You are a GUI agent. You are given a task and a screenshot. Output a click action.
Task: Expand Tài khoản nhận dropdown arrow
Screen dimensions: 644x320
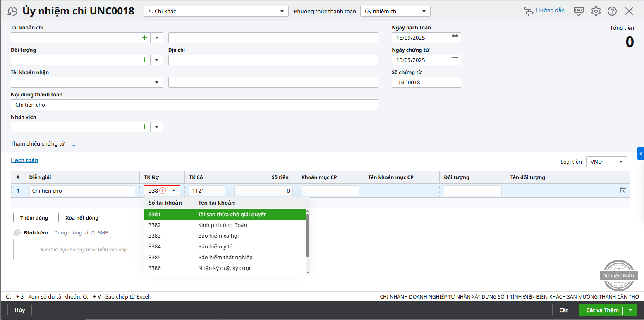click(x=156, y=82)
